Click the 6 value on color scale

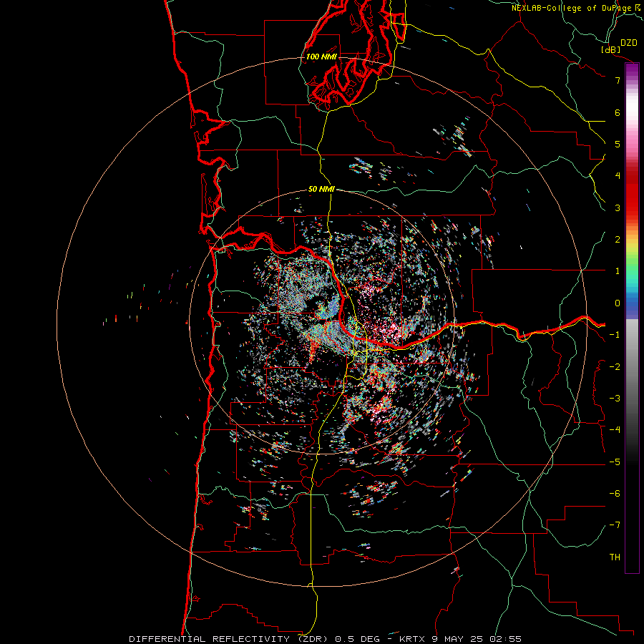[618, 112]
